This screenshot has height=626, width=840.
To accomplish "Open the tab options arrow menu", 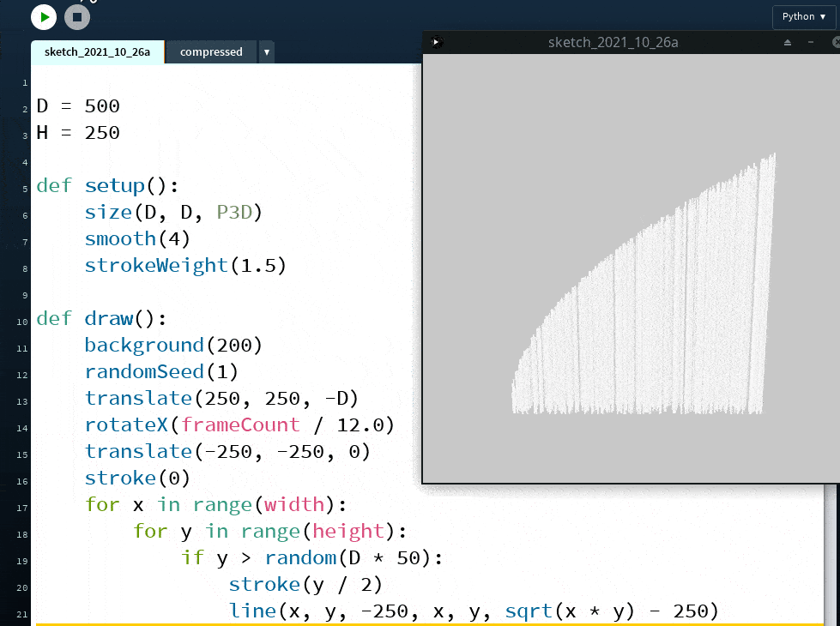I will click(x=267, y=52).
